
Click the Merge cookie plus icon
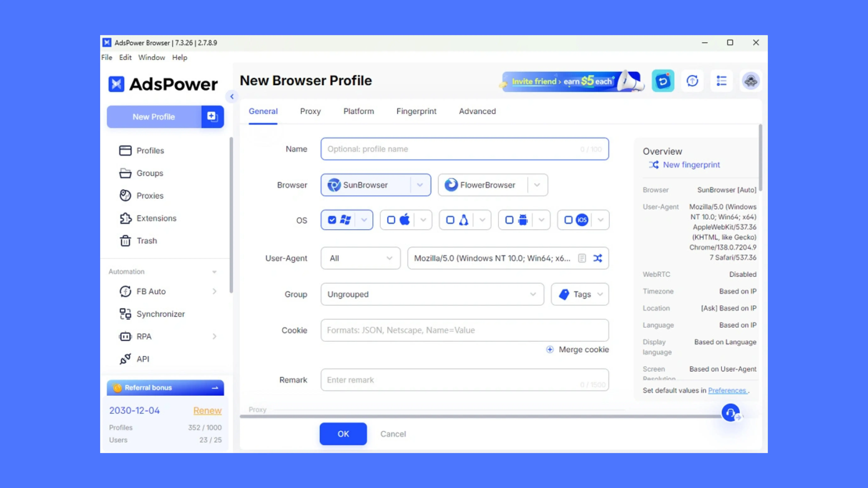click(550, 350)
